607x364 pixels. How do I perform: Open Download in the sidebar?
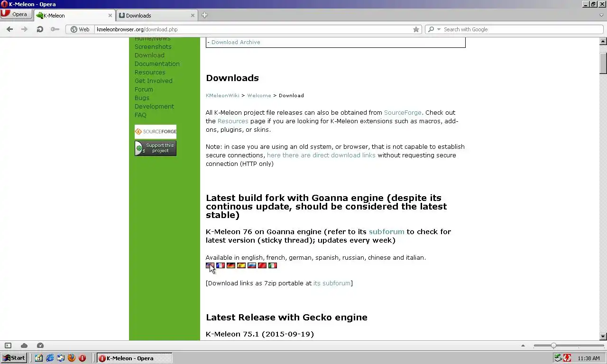coord(149,55)
